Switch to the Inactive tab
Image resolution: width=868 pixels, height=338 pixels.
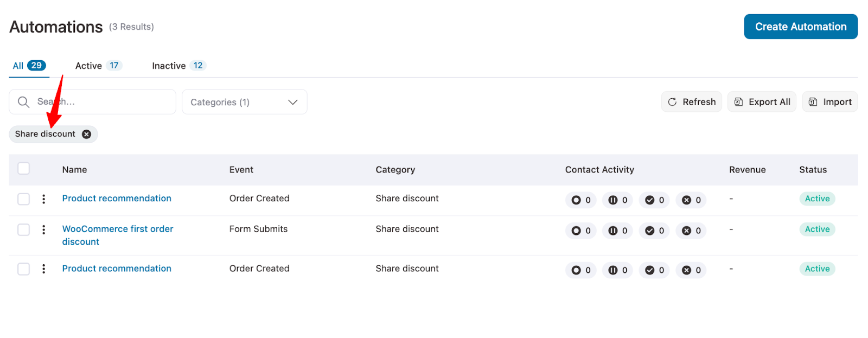coord(178,66)
